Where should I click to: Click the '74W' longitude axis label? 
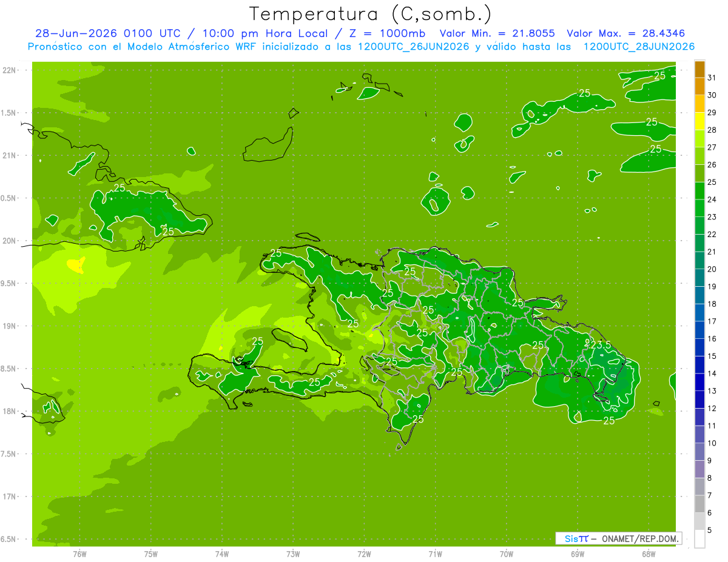click(222, 554)
